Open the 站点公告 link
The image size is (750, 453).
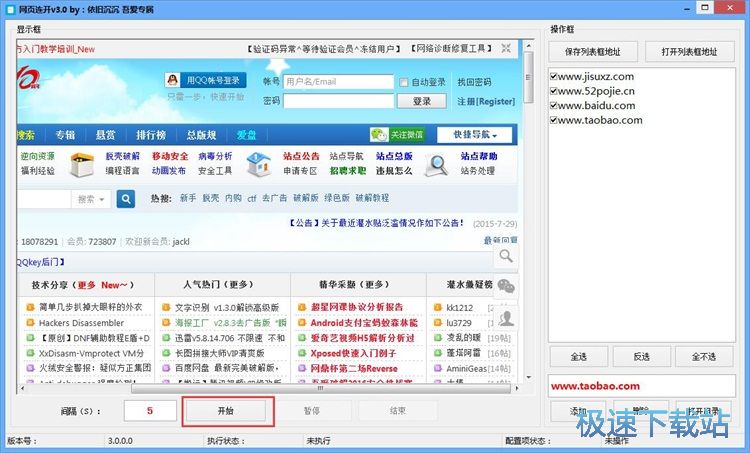click(x=301, y=156)
